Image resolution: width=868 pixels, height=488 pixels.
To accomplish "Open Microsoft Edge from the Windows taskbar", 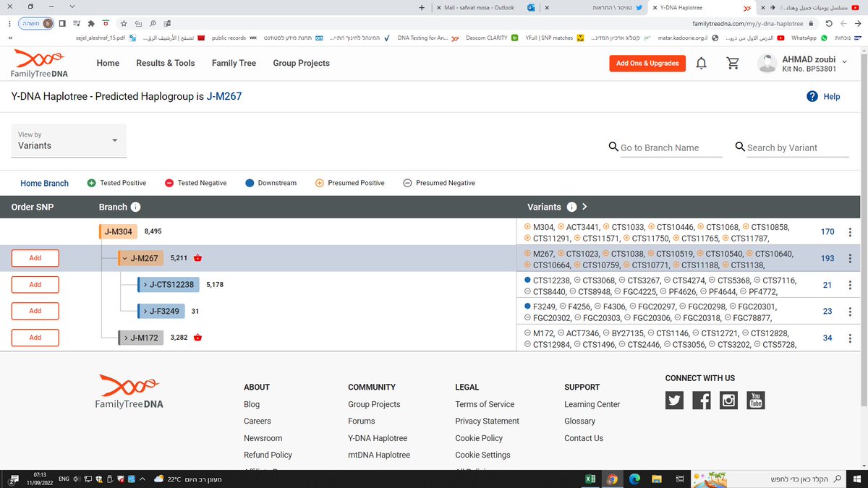I will tap(634, 479).
